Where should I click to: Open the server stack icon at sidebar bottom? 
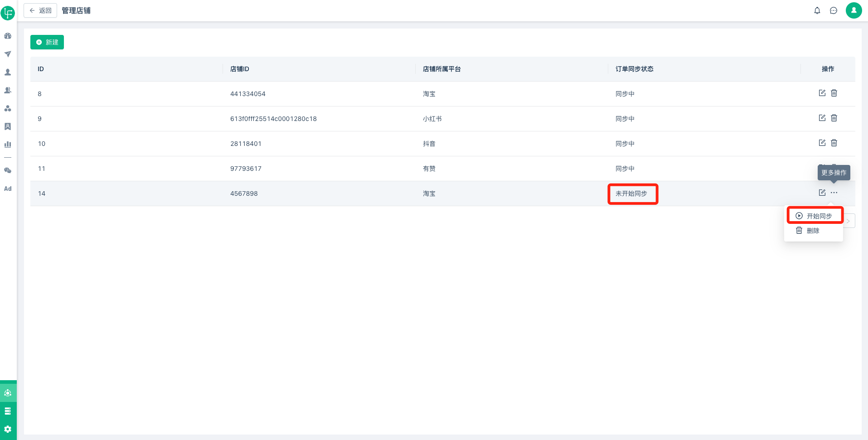8,411
